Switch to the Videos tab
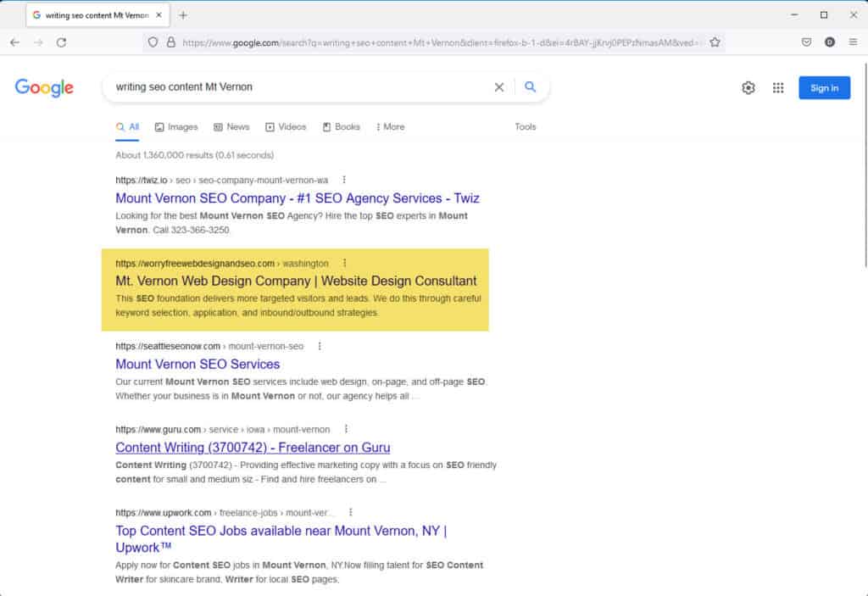This screenshot has width=868, height=596. 286,127
